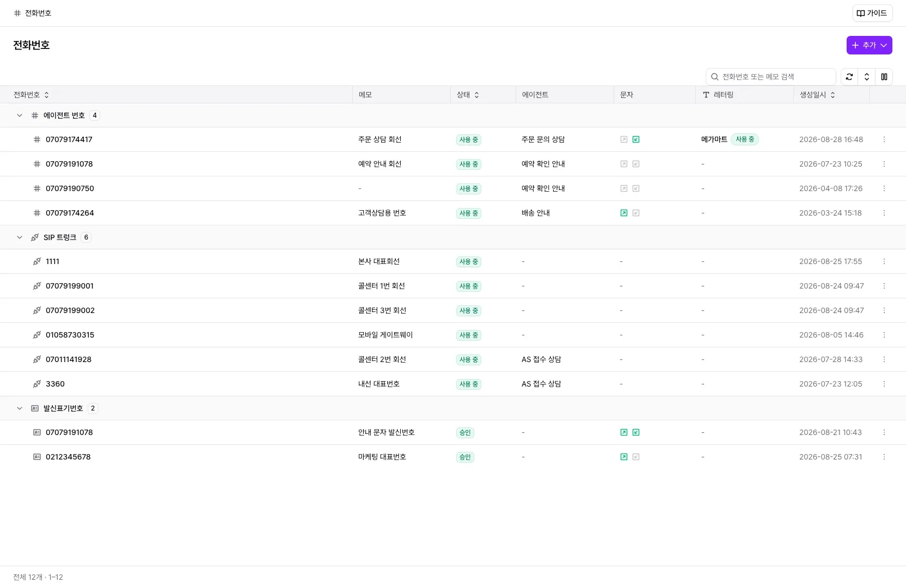906x588 pixels.
Task: Click the 메가마트 lettering 사용 중 badge
Action: [x=745, y=139]
